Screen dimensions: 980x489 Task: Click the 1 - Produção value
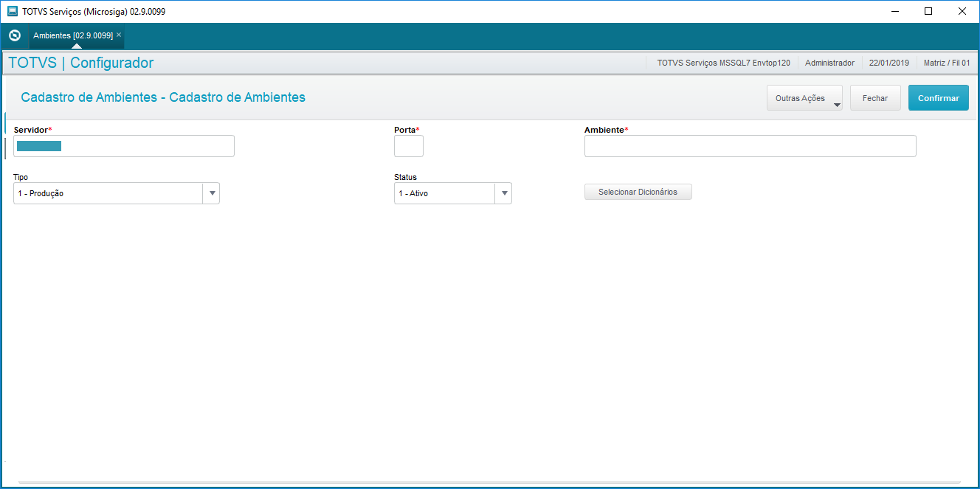[x=41, y=193]
